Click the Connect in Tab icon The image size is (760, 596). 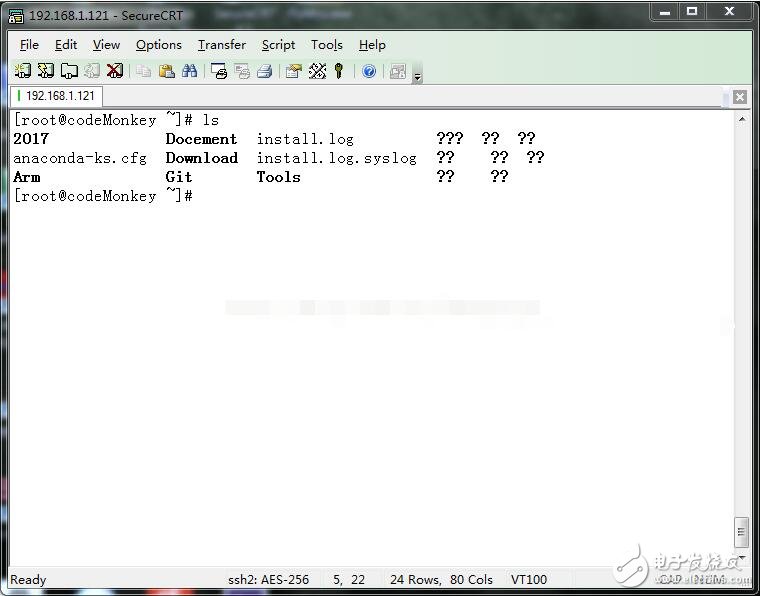tap(68, 71)
